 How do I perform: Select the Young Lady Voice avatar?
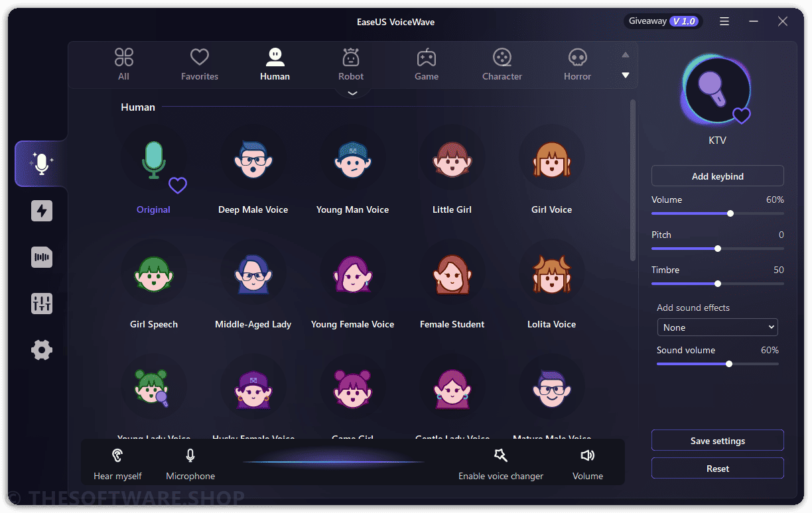point(153,389)
